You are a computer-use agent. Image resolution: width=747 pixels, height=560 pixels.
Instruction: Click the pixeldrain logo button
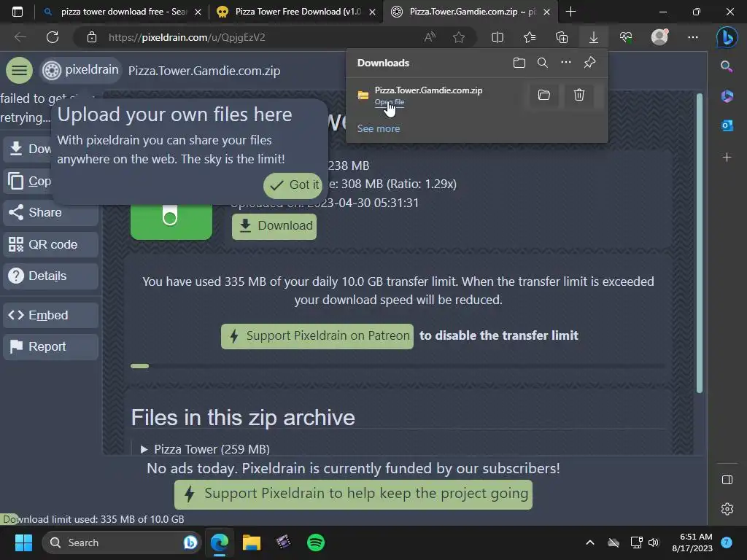[x=80, y=70]
